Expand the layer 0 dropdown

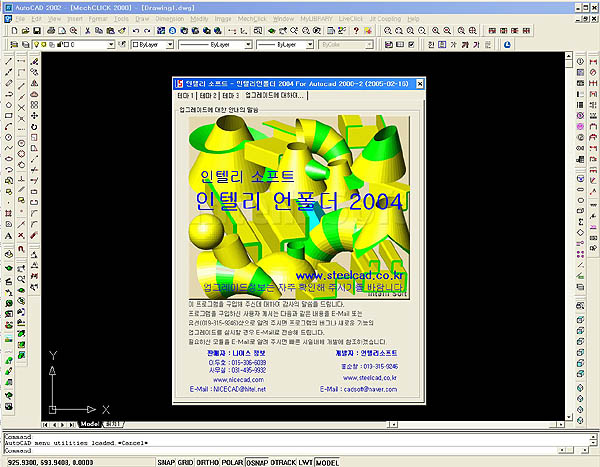(111, 45)
